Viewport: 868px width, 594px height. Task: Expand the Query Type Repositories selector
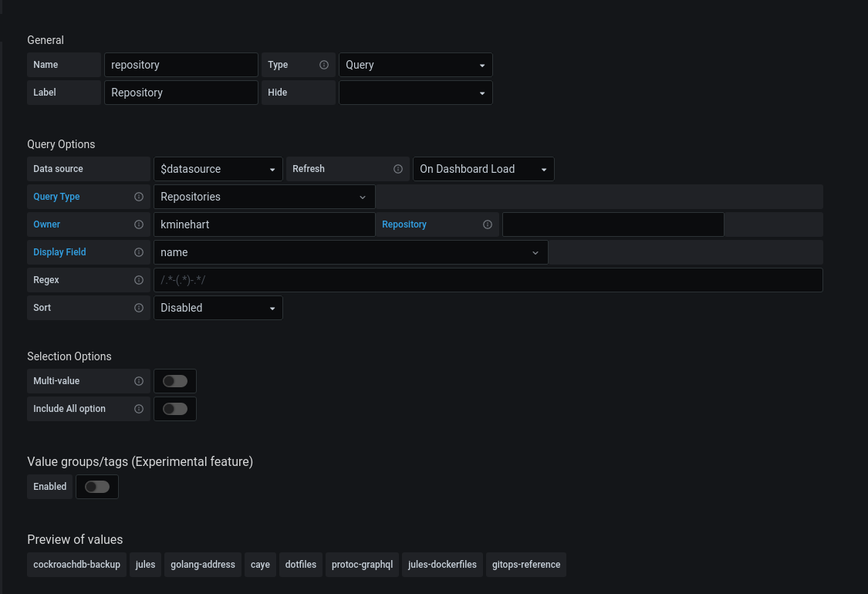coord(264,197)
